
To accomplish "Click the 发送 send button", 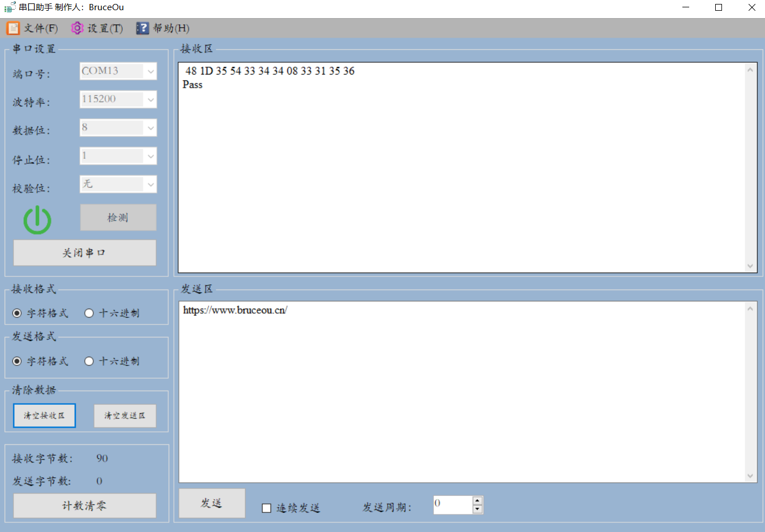I will click(x=212, y=503).
